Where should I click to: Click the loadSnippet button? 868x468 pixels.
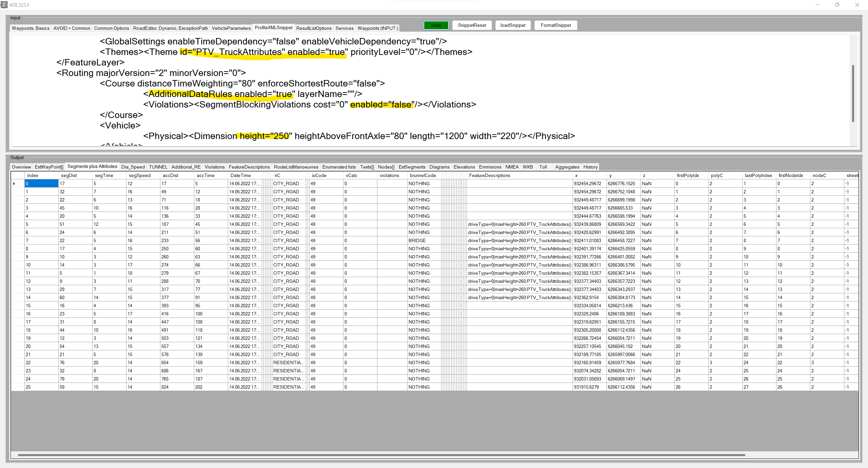(513, 25)
